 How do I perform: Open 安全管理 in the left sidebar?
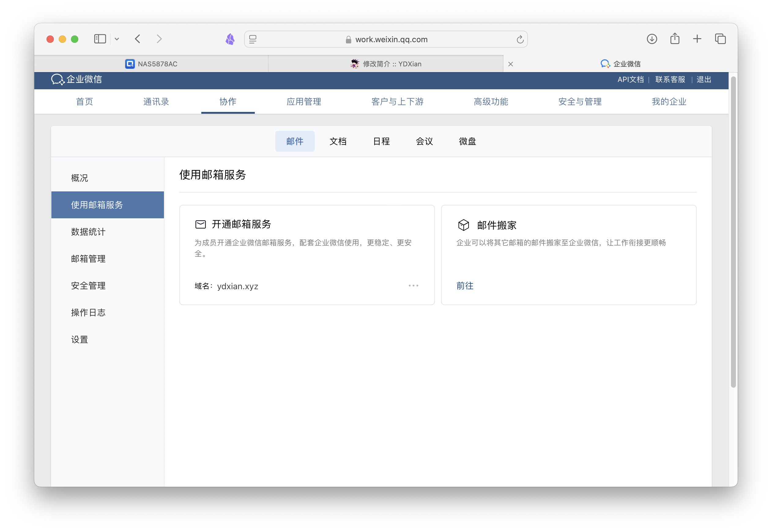[x=108, y=286]
